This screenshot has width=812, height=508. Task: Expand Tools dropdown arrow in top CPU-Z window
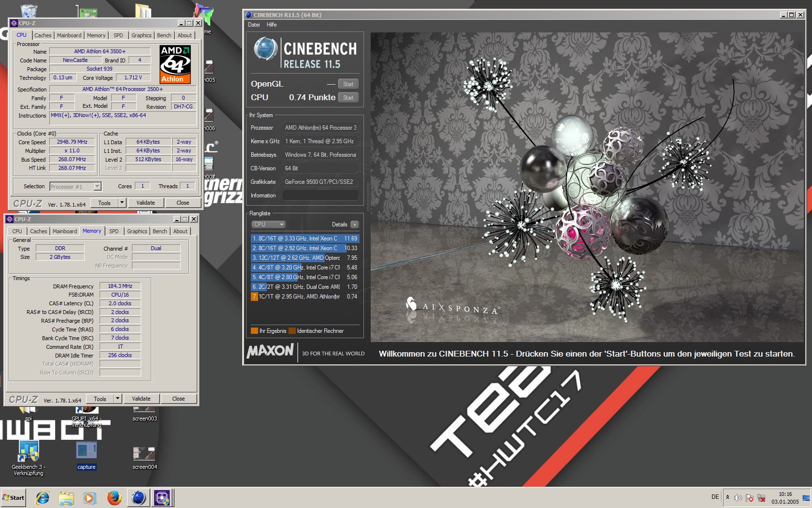(122, 203)
